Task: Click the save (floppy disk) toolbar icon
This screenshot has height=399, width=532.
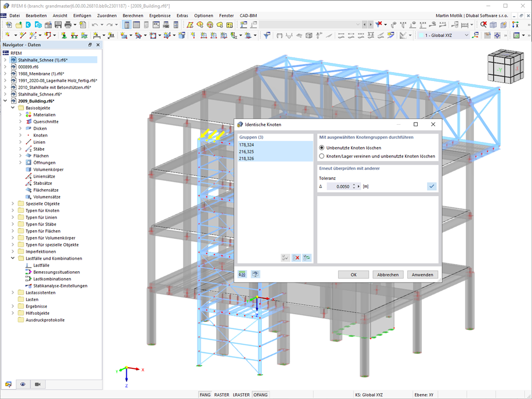Action: pos(58,25)
